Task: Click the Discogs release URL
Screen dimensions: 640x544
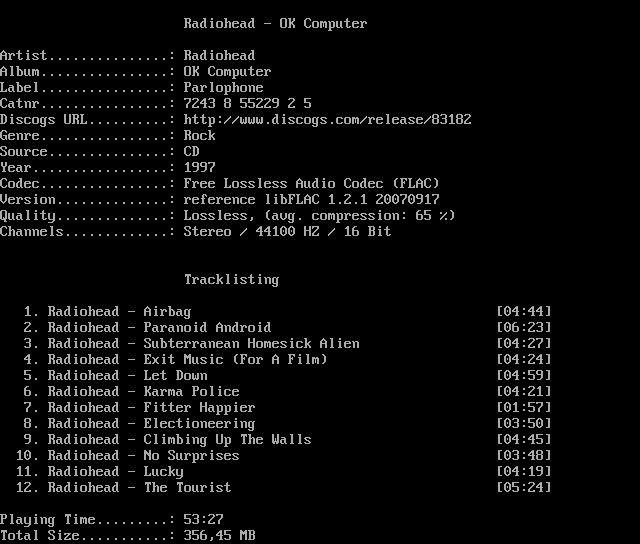Action: click(327, 120)
